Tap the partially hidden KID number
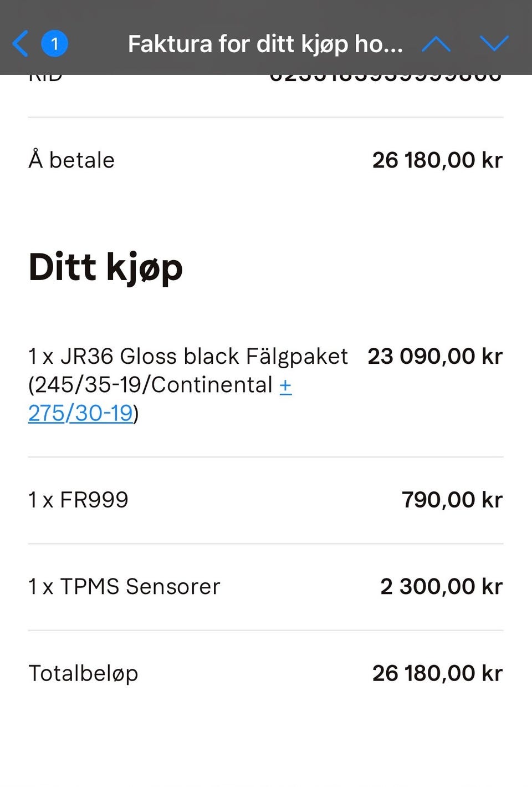 (x=385, y=79)
